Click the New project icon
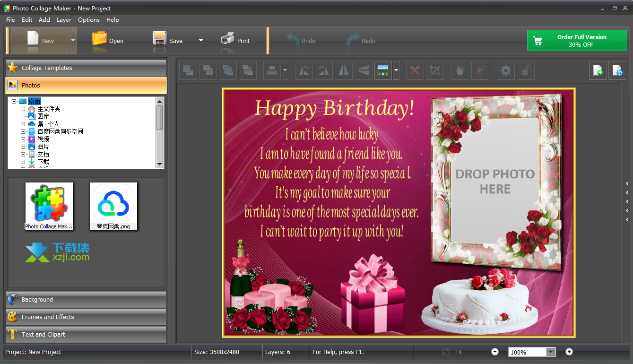The image size is (633, 364). click(x=40, y=41)
